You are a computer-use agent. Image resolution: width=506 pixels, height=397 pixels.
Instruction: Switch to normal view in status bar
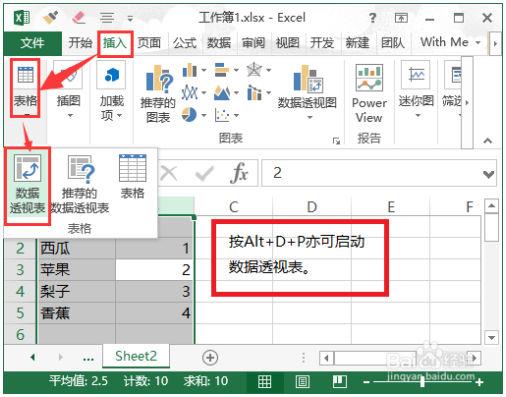coord(265,381)
